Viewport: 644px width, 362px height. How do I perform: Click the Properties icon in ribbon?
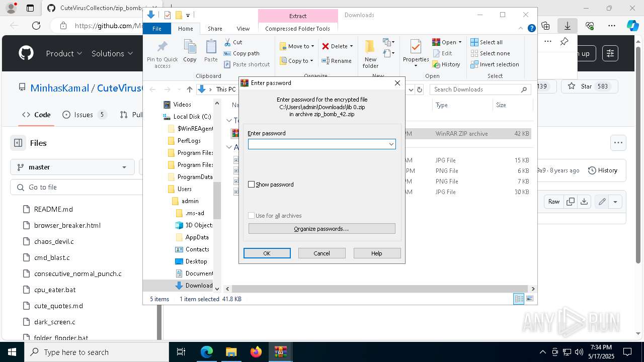(x=416, y=47)
